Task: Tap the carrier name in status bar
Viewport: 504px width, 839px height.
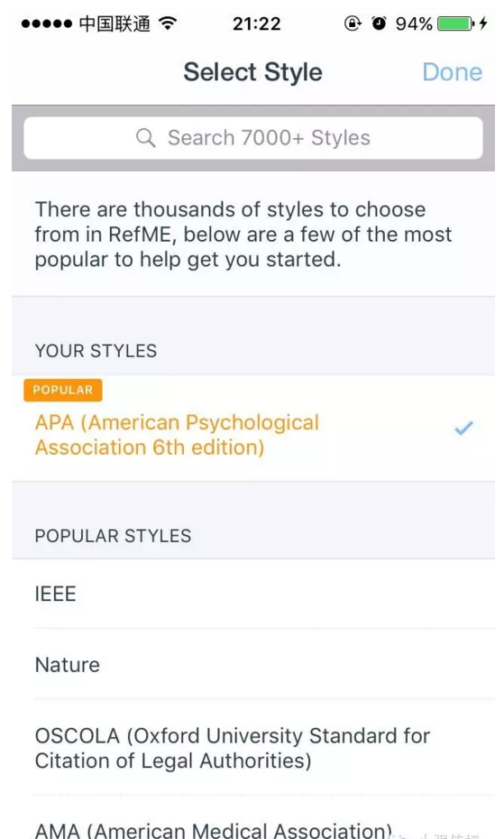Action: (x=115, y=23)
